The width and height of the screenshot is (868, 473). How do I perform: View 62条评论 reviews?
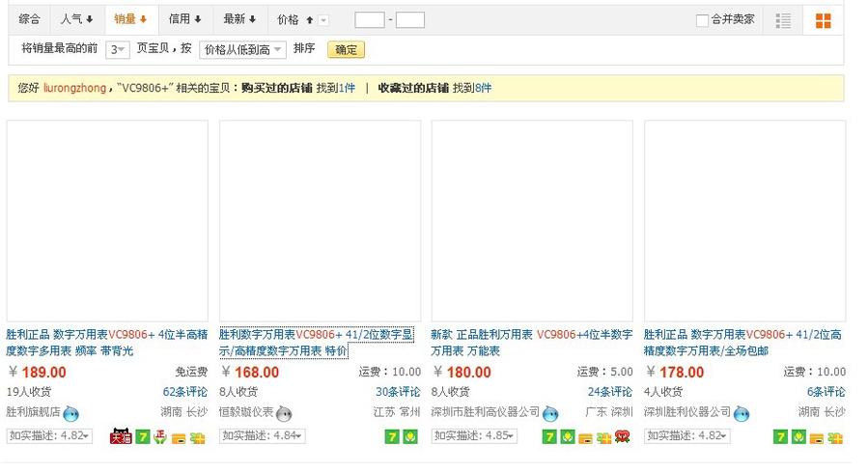(x=184, y=392)
